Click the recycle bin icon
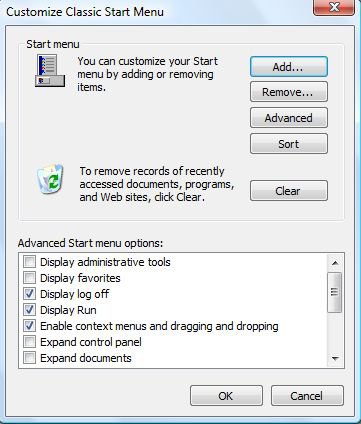 pos(50,179)
